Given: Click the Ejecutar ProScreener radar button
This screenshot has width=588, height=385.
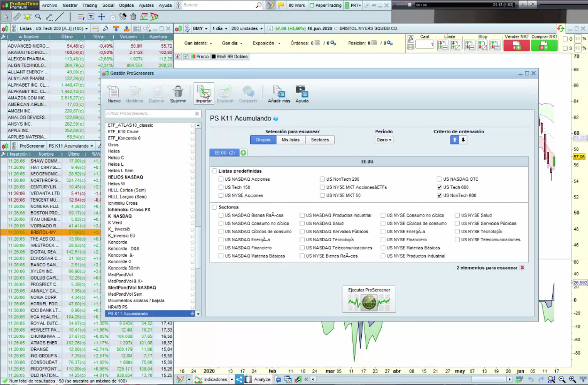Looking at the screenshot, I should (369, 299).
